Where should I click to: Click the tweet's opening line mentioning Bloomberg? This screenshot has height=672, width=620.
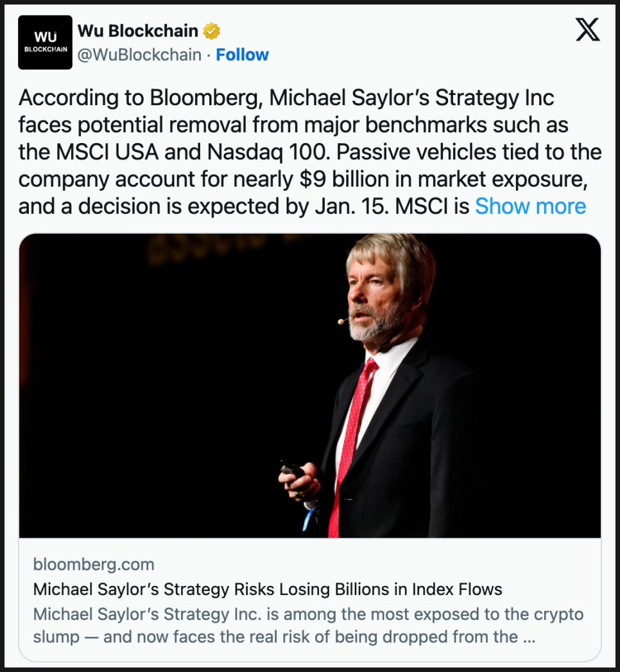286,98
